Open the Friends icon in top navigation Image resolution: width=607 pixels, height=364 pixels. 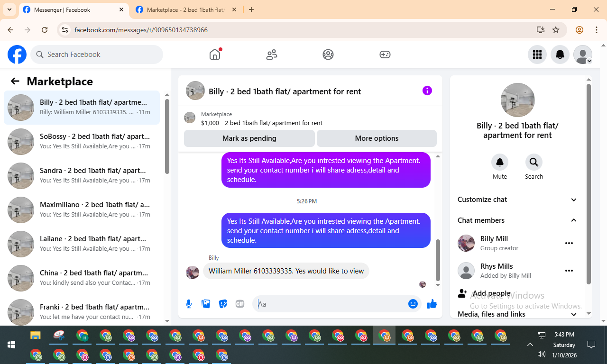click(x=272, y=55)
